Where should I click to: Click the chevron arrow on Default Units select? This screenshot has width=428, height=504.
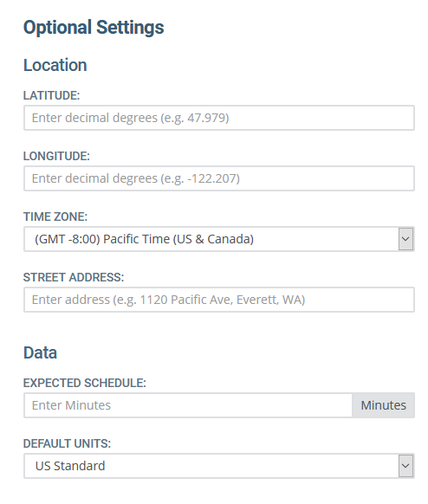pyautogui.click(x=405, y=466)
